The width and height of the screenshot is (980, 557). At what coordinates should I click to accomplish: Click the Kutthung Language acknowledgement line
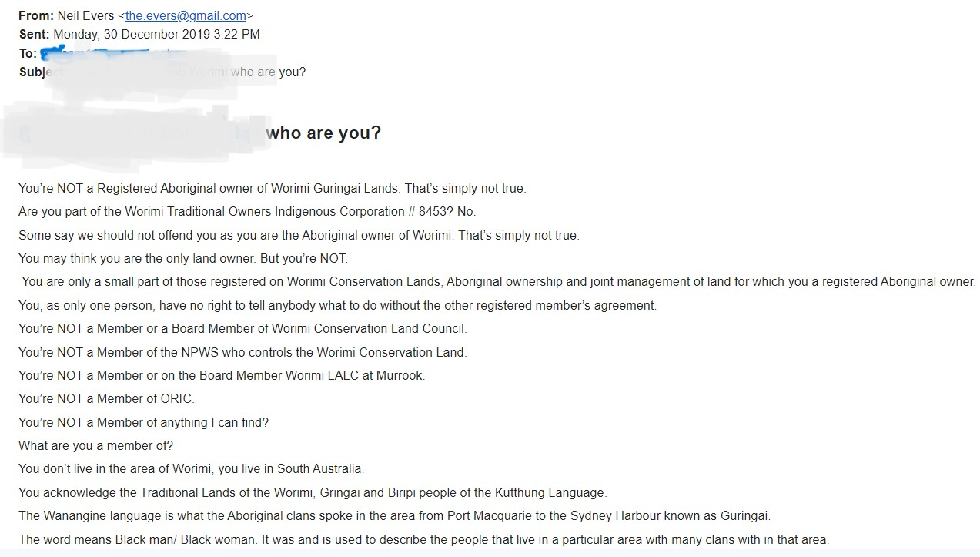point(313,492)
